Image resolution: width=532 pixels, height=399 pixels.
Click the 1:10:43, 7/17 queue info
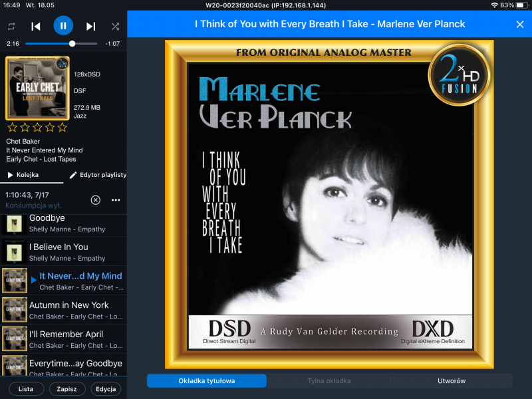[x=27, y=195]
